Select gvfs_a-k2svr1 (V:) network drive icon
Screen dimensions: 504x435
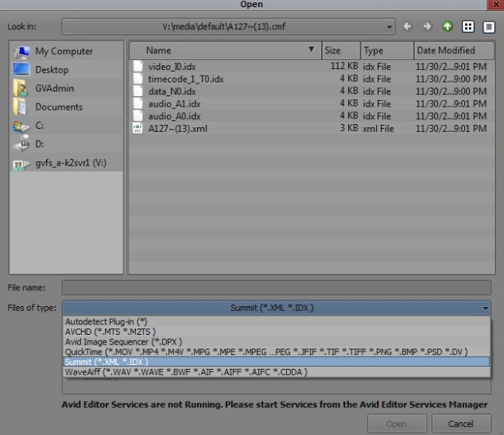[21, 165]
